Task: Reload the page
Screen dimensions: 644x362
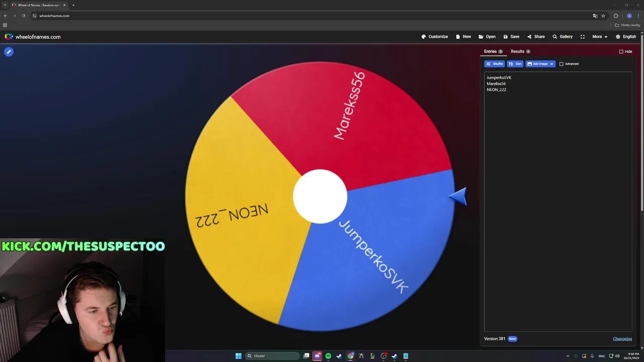Action: (x=23, y=16)
